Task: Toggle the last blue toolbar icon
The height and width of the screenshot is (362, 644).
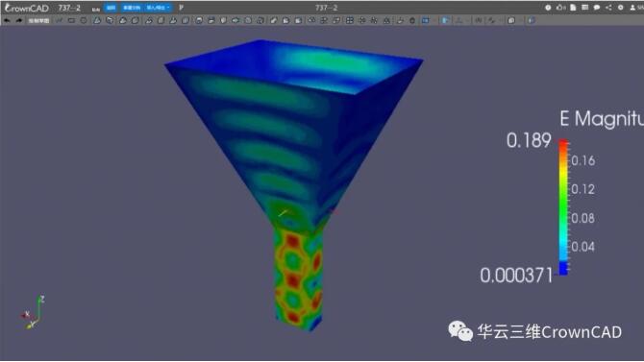Action: [531, 20]
